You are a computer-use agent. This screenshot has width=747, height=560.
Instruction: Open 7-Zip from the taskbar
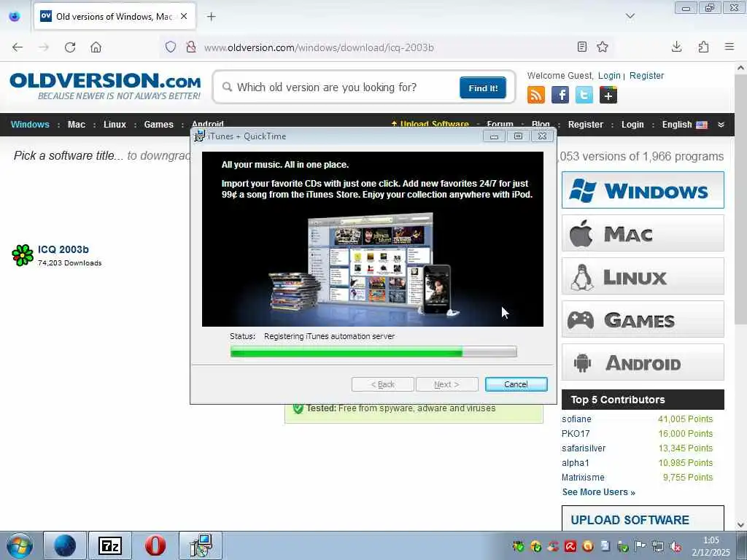point(109,545)
